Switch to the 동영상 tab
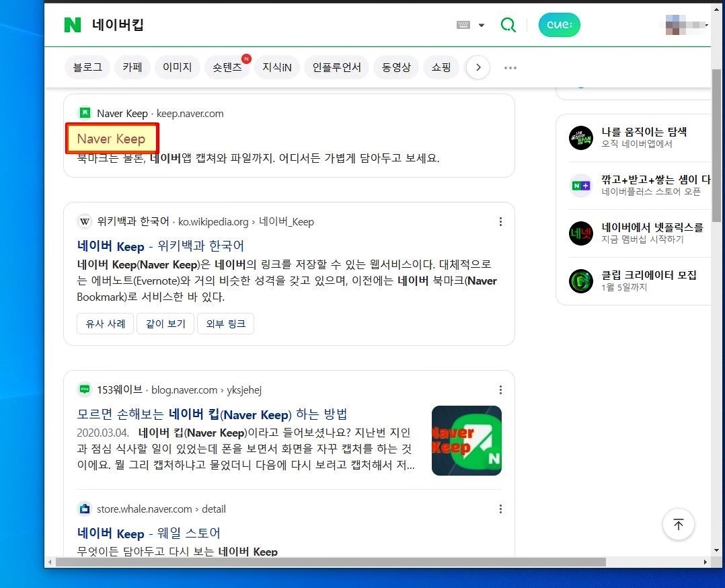Image resolution: width=725 pixels, height=588 pixels. tap(396, 67)
